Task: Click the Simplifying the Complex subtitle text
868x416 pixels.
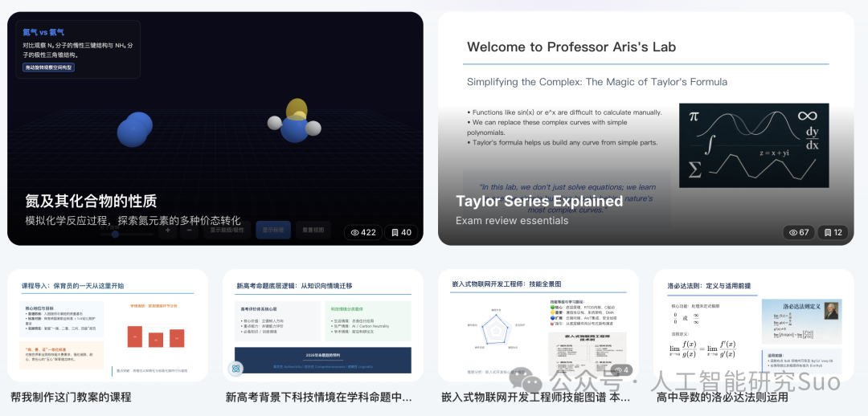Action: point(596,82)
